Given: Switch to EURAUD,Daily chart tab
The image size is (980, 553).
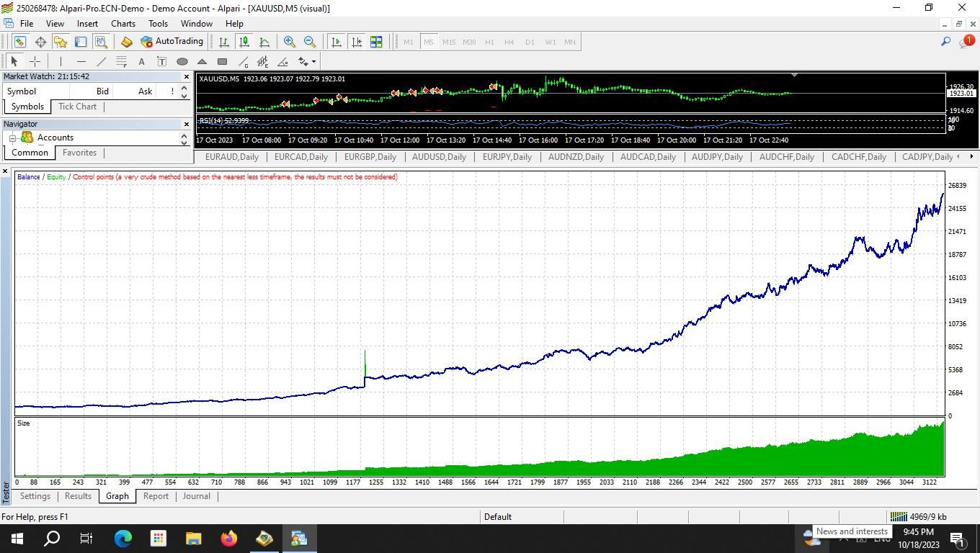Looking at the screenshot, I should pyautogui.click(x=232, y=157).
